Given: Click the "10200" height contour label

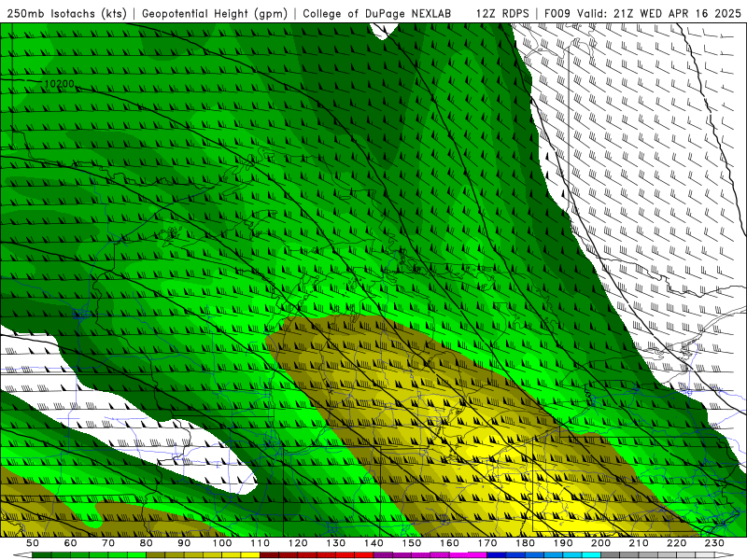Looking at the screenshot, I should pyautogui.click(x=60, y=84).
